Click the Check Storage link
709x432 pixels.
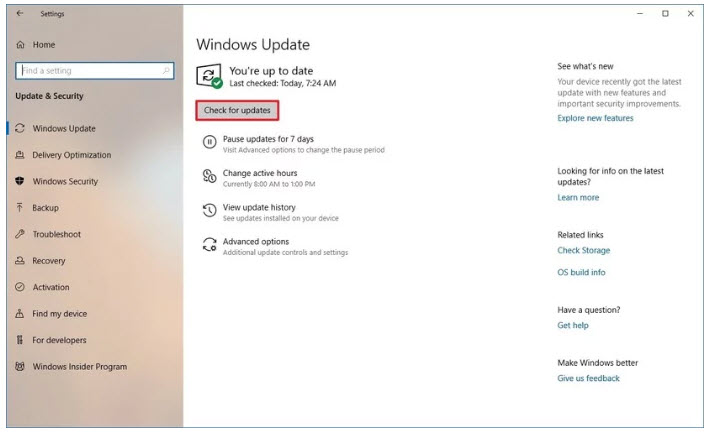point(583,251)
